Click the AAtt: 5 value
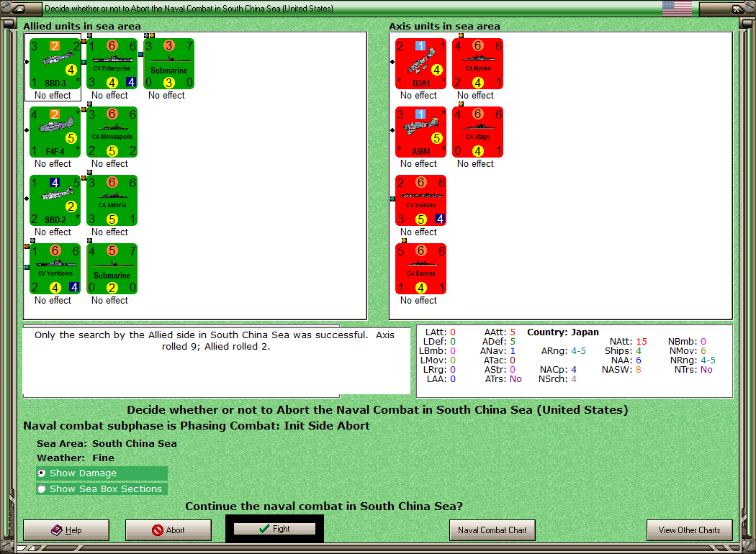 click(x=500, y=332)
